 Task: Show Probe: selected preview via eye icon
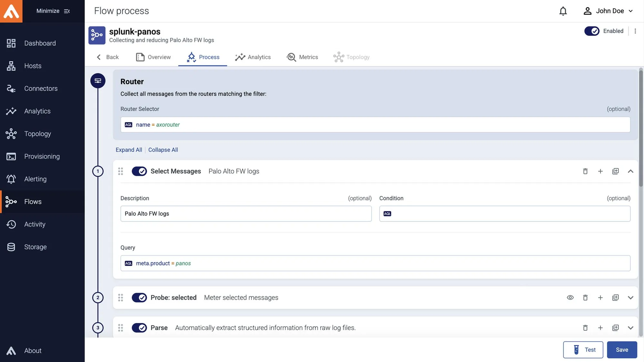570,298
